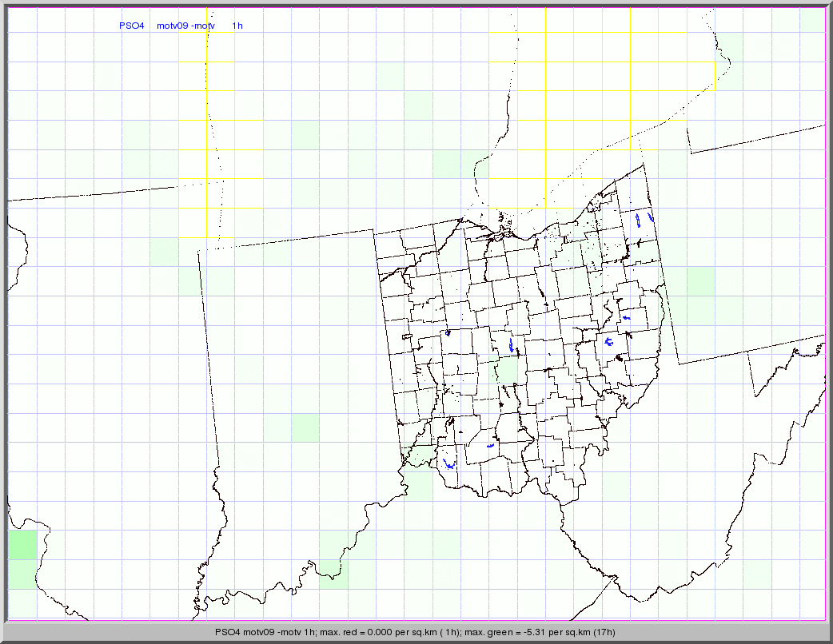Select the leftmost blue marker in northeast Ohio

point(638,221)
